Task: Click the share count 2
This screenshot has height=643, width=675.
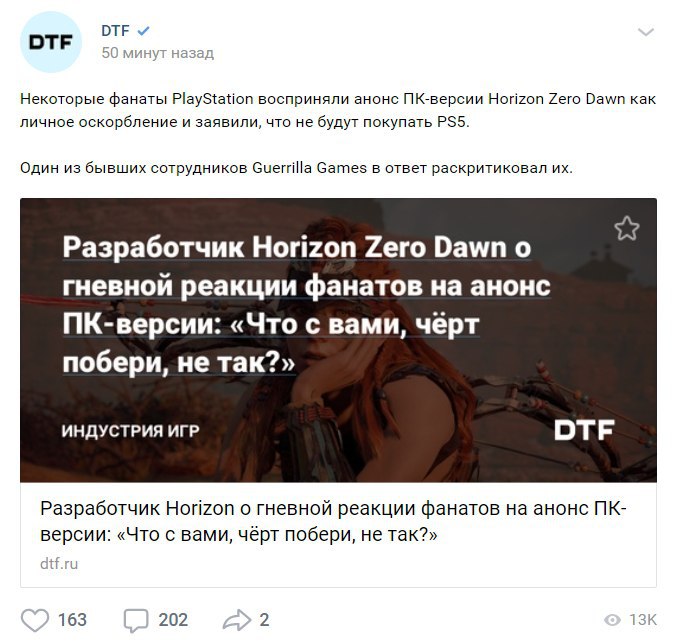Action: [264, 620]
